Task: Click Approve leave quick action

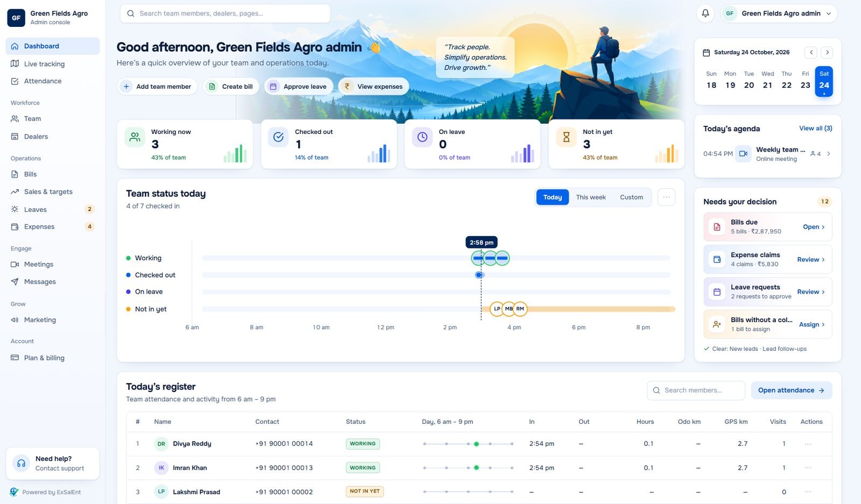Action: pos(299,87)
